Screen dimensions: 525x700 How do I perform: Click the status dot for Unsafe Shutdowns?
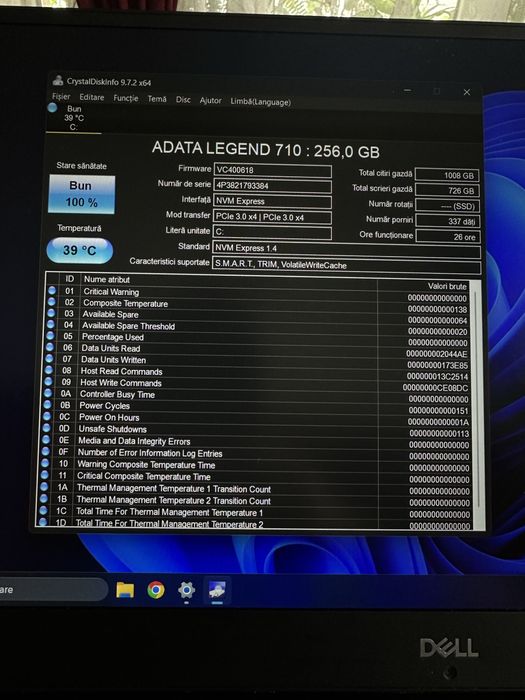[46, 428]
